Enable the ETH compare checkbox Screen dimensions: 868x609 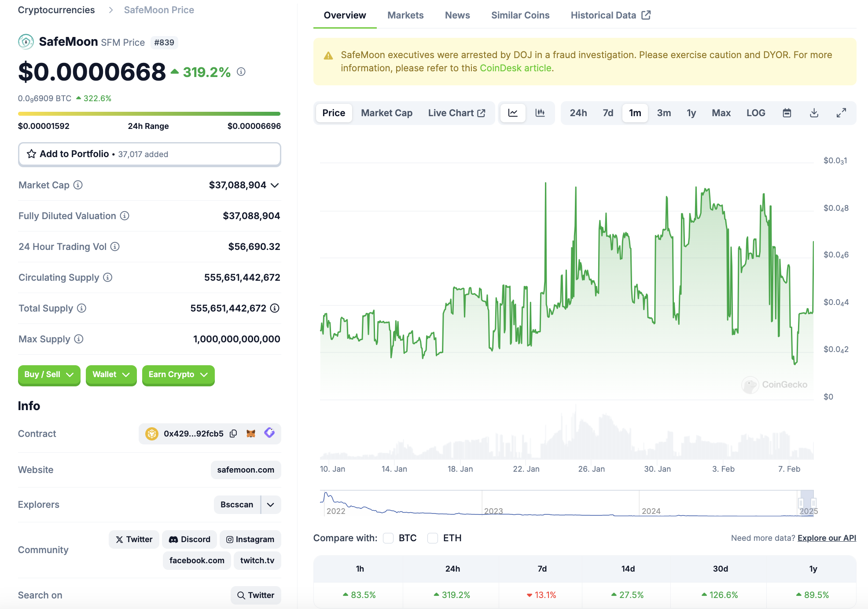coord(433,538)
